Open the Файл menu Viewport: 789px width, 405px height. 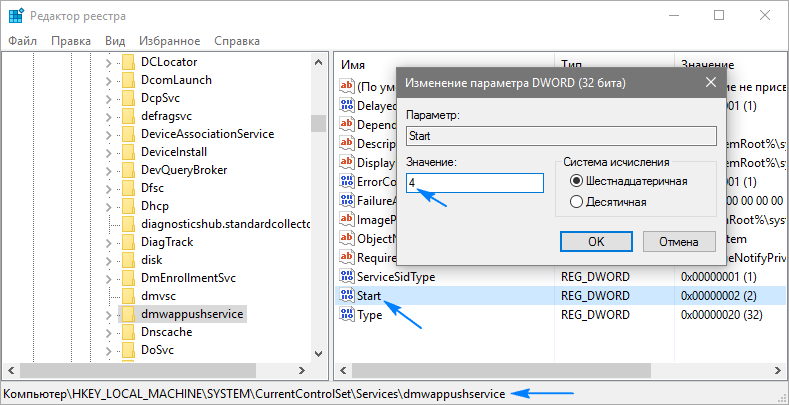pyautogui.click(x=23, y=41)
